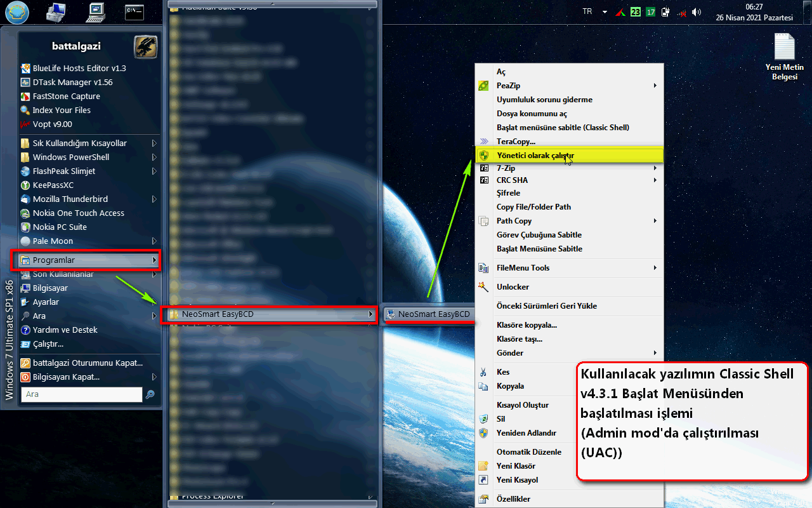Expand FlashPeak Slimjet submenu arrow
The height and width of the screenshot is (508, 812).
154,171
